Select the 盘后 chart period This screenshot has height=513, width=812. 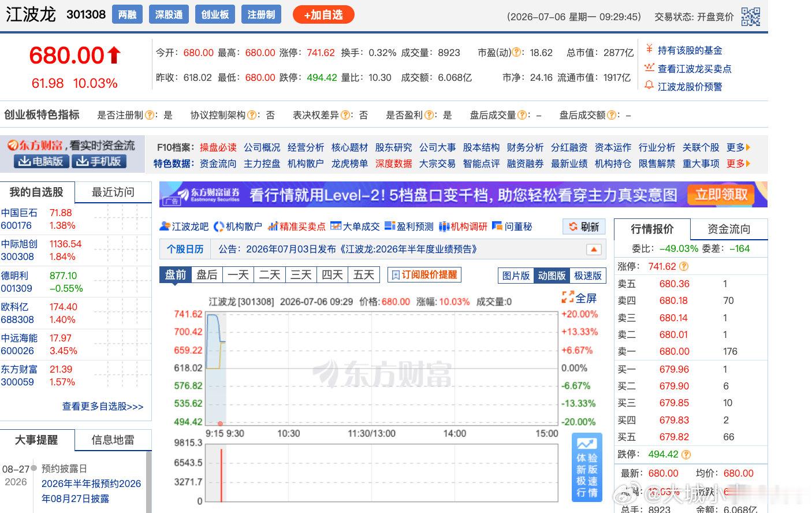(207, 275)
